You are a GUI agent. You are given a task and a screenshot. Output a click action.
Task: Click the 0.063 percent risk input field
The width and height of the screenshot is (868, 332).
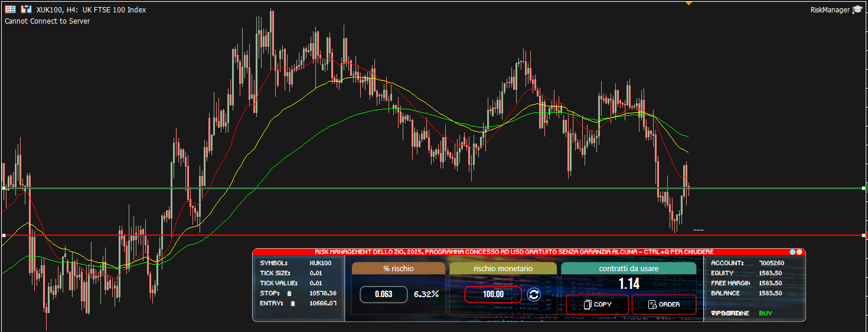(x=383, y=294)
